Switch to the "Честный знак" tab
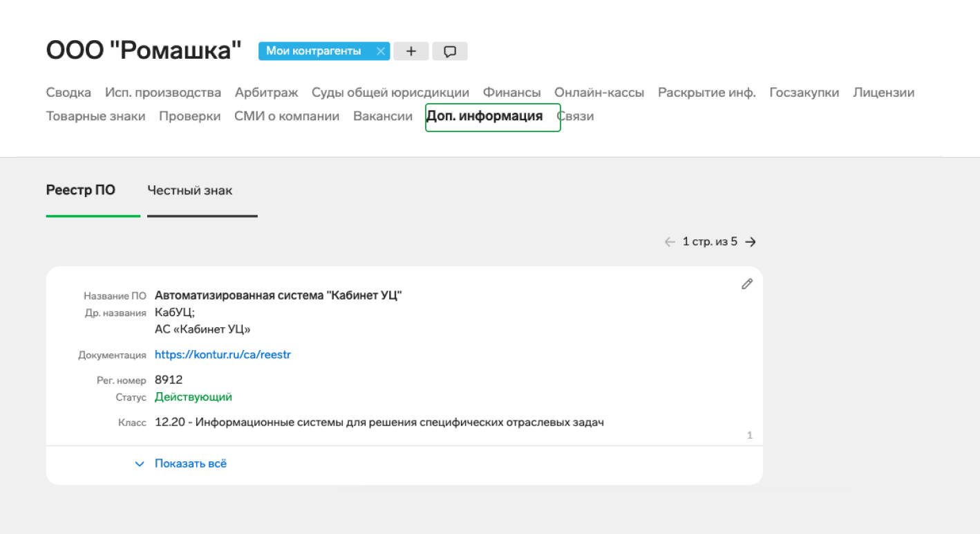 coord(190,190)
